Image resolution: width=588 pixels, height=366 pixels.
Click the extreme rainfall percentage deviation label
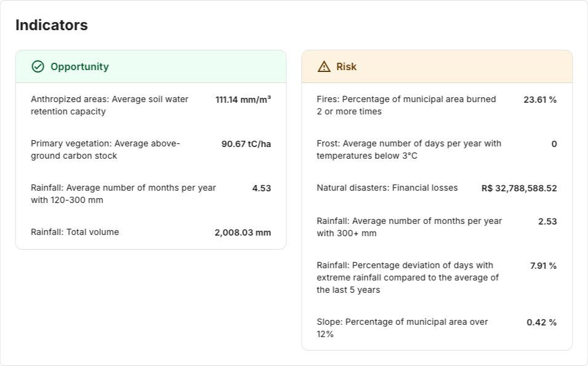pos(408,277)
